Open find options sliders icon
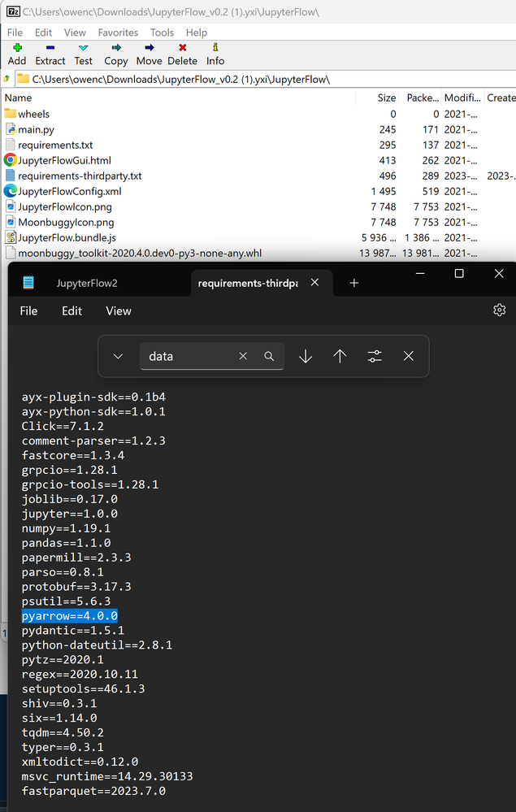The image size is (516, 812). click(x=374, y=356)
